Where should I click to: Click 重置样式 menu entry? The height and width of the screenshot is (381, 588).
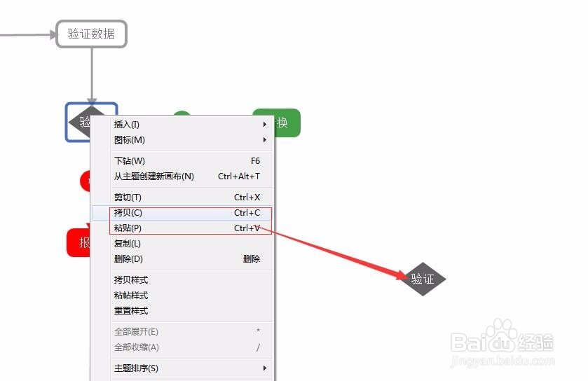coord(182,310)
